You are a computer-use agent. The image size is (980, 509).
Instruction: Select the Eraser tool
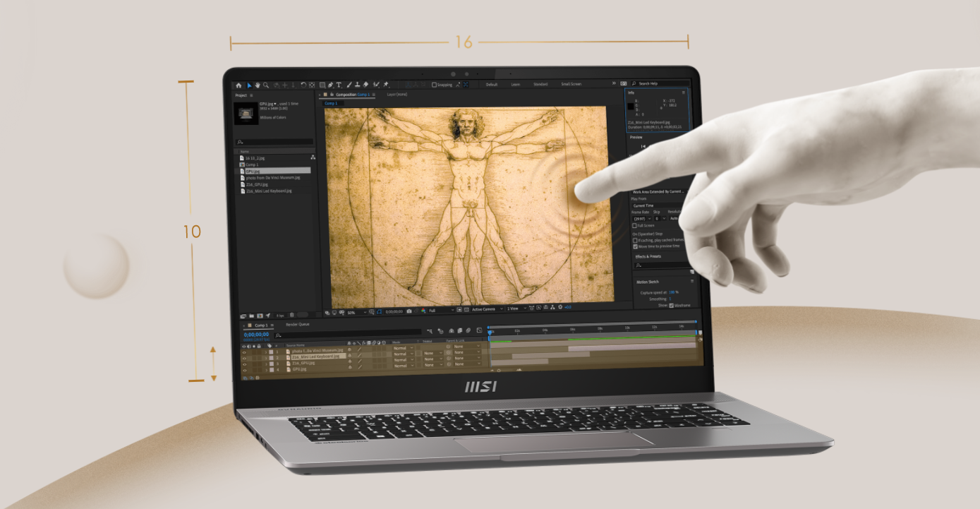[366, 85]
